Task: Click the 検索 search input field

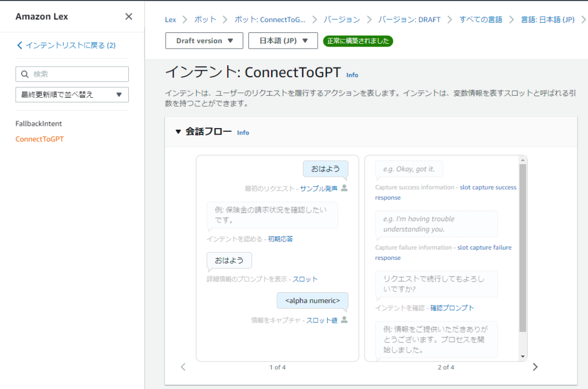Action: (70, 74)
